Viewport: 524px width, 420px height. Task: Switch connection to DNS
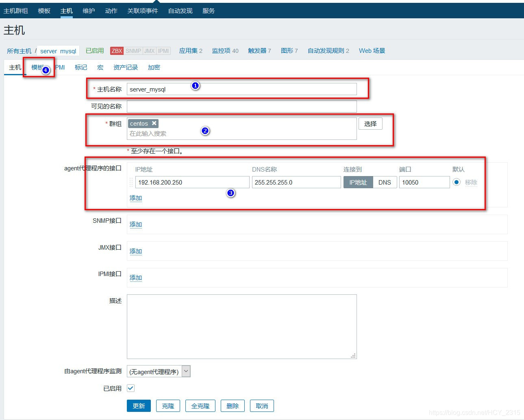click(x=385, y=182)
